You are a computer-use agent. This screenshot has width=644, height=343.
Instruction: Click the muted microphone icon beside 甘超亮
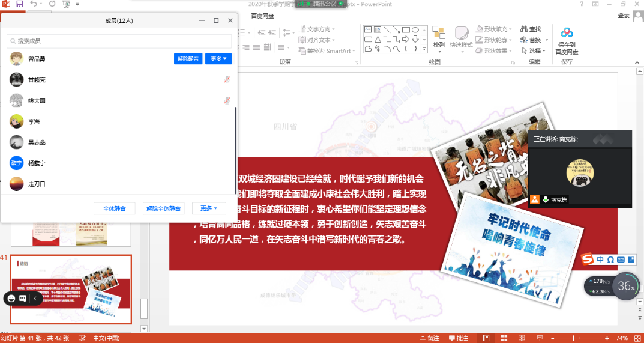pos(227,80)
